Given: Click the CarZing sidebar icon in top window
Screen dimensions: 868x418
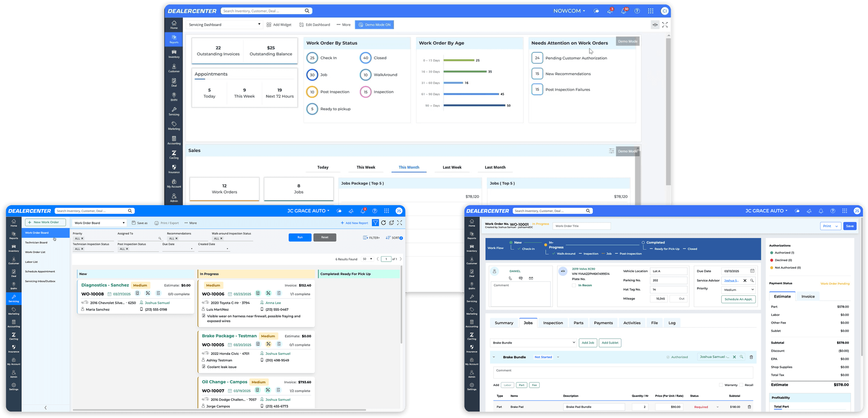Looking at the screenshot, I should [x=174, y=154].
